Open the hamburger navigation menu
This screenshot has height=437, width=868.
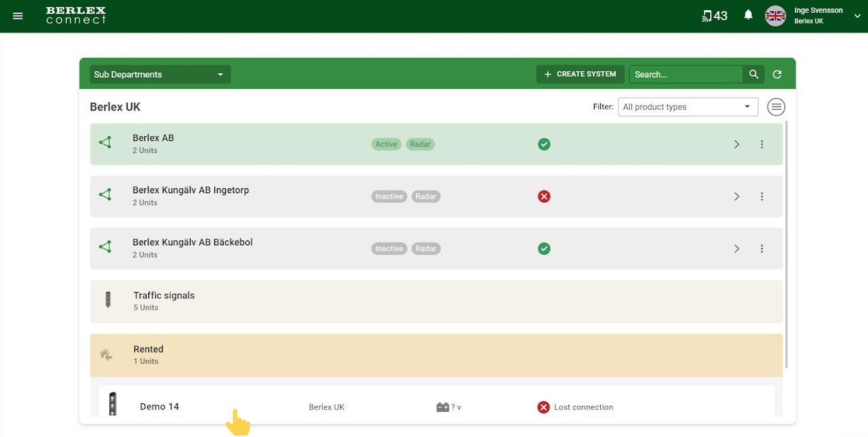click(x=18, y=16)
